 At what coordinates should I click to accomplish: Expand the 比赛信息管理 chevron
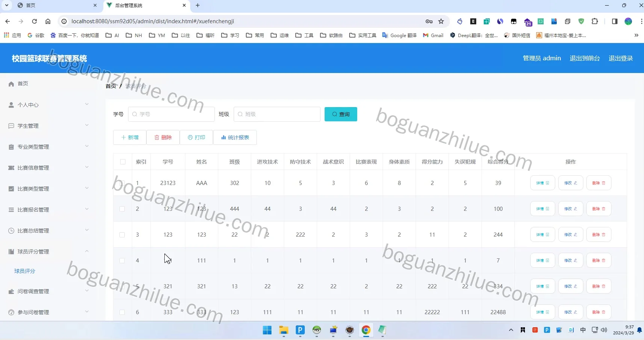(87, 167)
